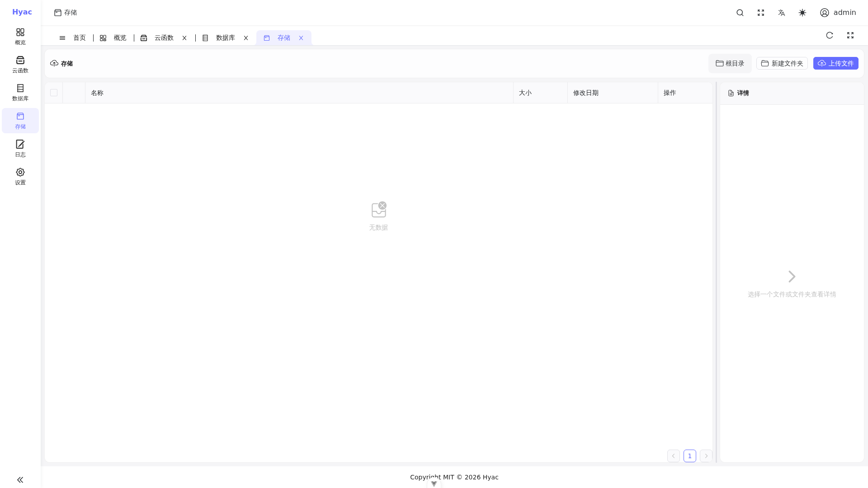Collapse the sidebar with the double-chevron icon
The height and width of the screenshot is (488, 868).
tap(20, 480)
